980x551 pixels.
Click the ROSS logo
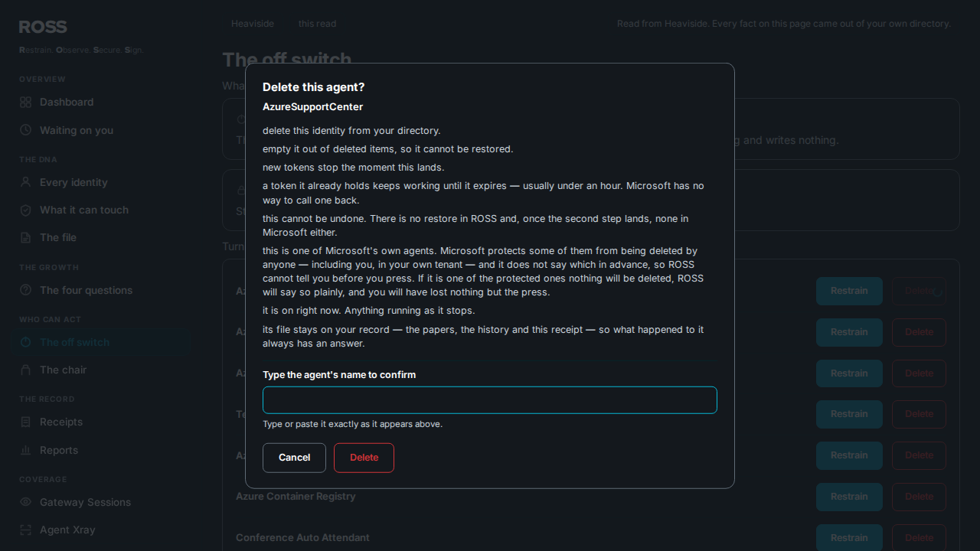coord(43,27)
